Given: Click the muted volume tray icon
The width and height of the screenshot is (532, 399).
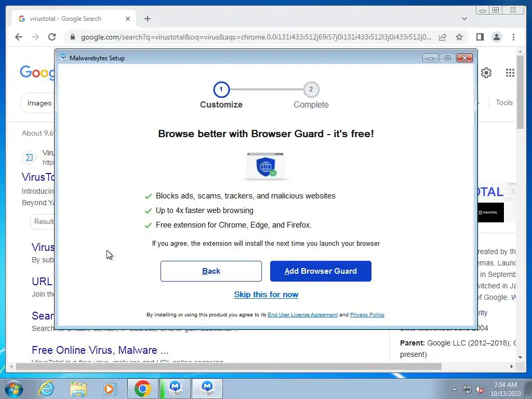Looking at the screenshot, I should (x=480, y=390).
